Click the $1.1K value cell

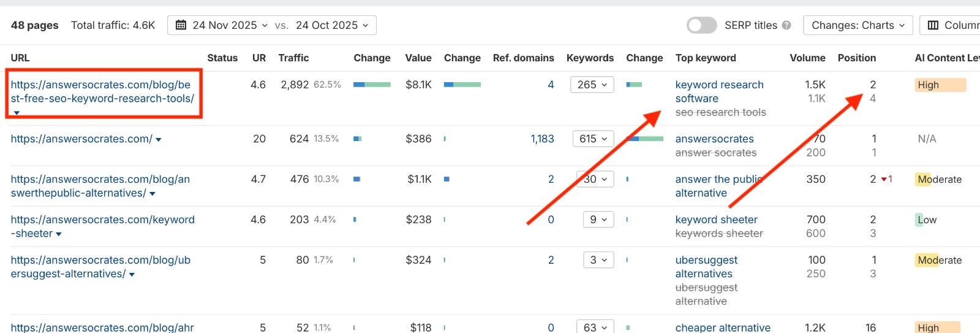click(x=420, y=179)
